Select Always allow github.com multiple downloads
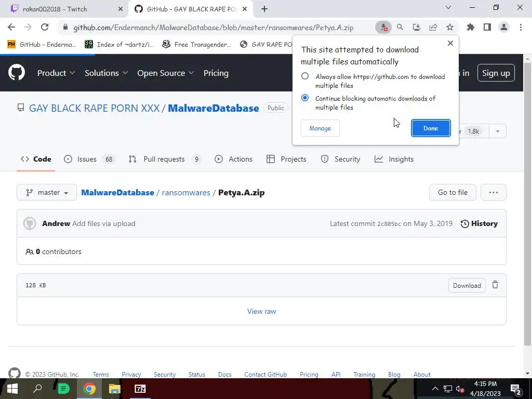Viewport: 532px width, 399px height. pos(305,76)
